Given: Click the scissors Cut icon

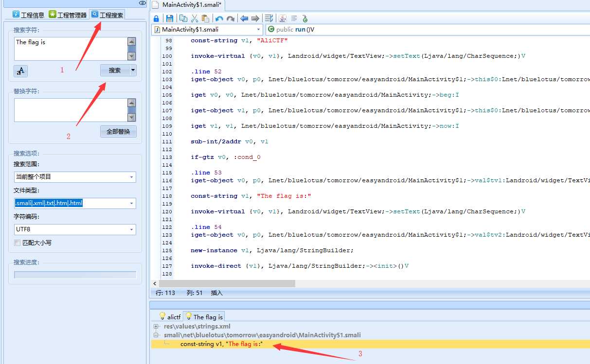Looking at the screenshot, I should (194, 18).
